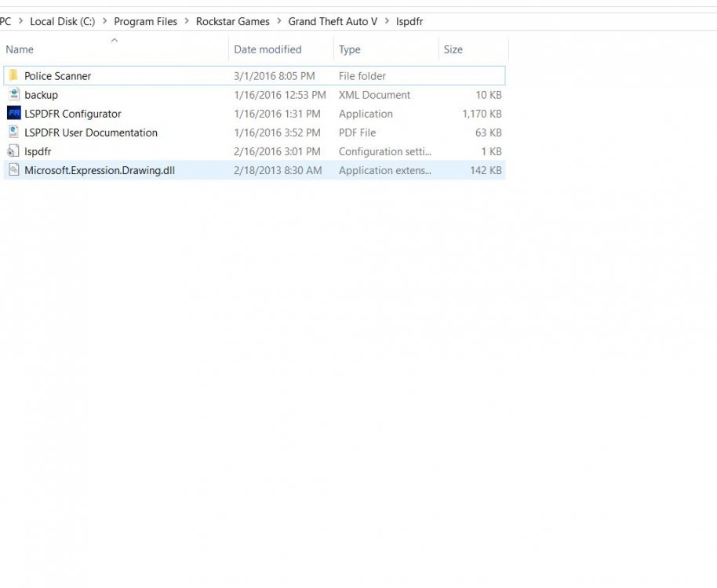Click the Application type cell for Configurator
The image size is (717, 588).
366,114
